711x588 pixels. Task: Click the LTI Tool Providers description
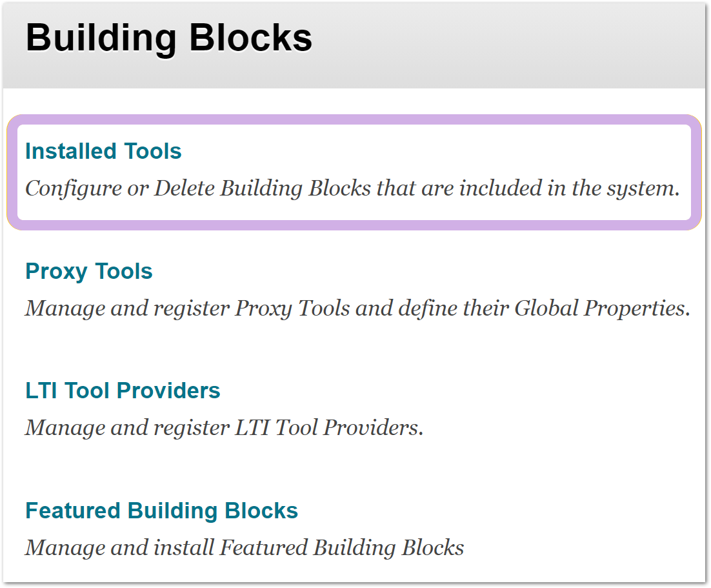(x=225, y=428)
